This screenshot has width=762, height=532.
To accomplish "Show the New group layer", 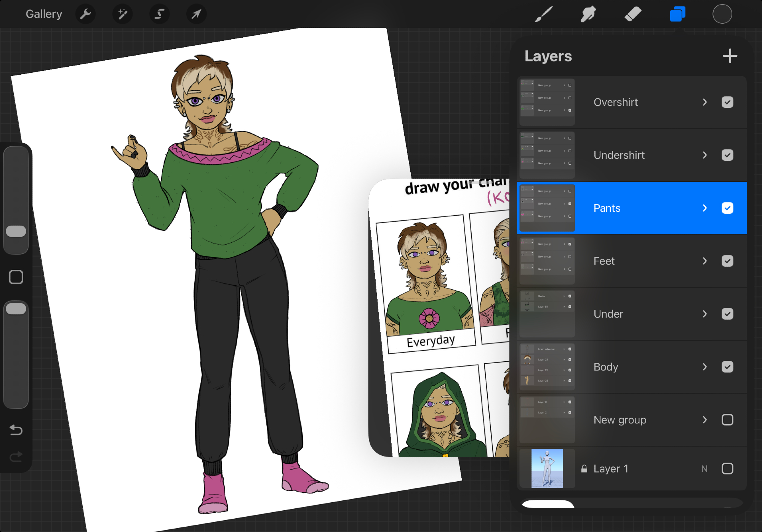I will point(727,420).
